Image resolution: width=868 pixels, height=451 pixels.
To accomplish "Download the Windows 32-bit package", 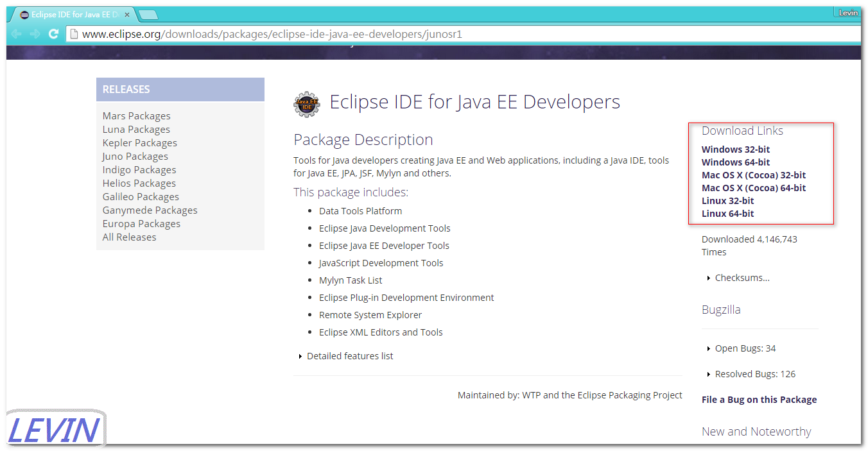I will point(736,149).
